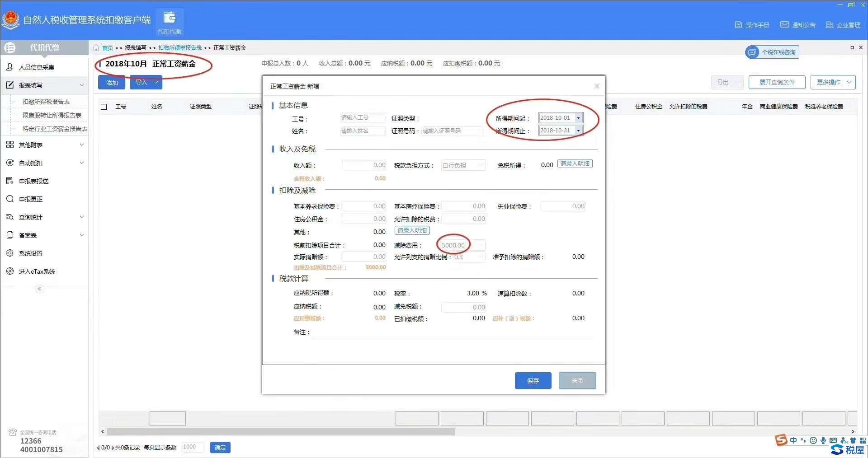
Task: Click the input method microphone icon
Action: 823,440
